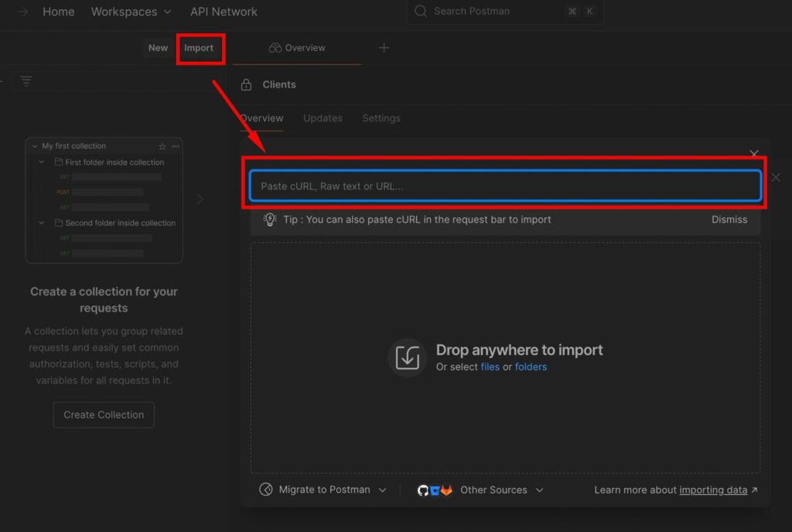Image resolution: width=792 pixels, height=532 pixels.
Task: Select the Clients workspace title
Action: 278,85
